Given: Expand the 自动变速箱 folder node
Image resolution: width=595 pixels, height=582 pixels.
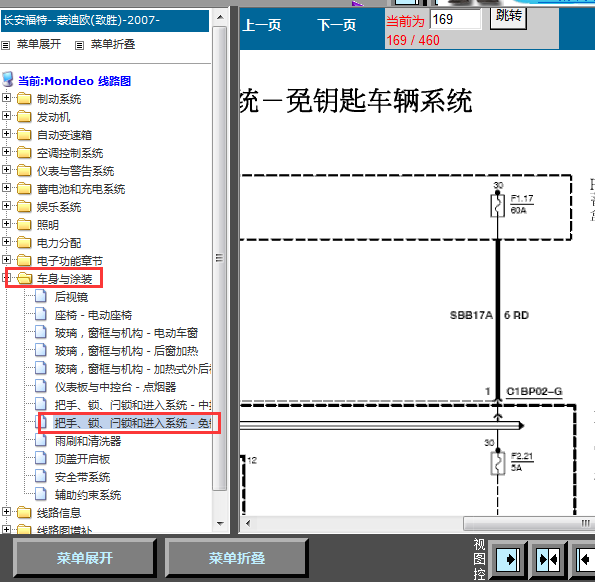Looking at the screenshot, I should (x=6, y=134).
